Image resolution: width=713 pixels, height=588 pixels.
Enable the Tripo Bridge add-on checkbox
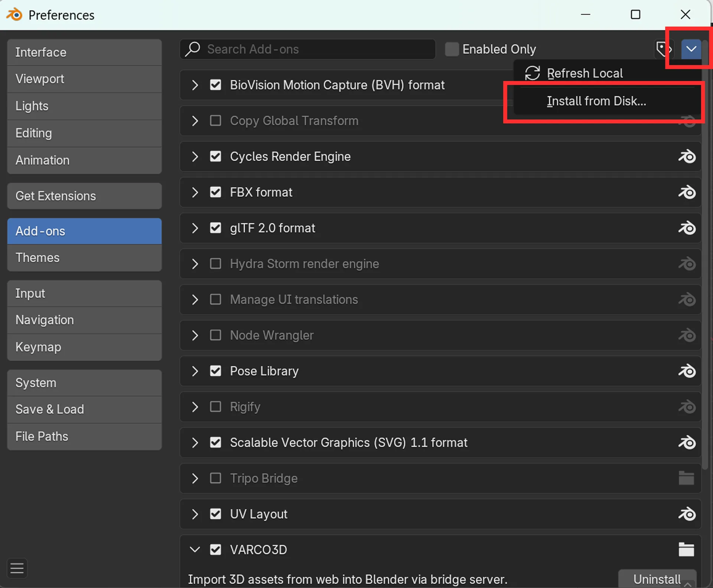215,478
